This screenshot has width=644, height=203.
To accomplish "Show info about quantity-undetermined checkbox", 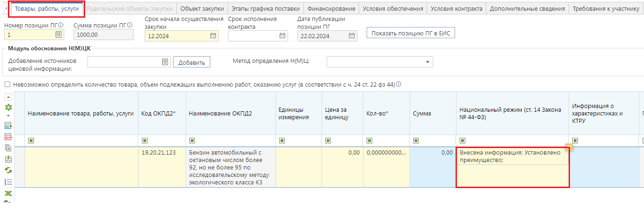I will coord(399,84).
